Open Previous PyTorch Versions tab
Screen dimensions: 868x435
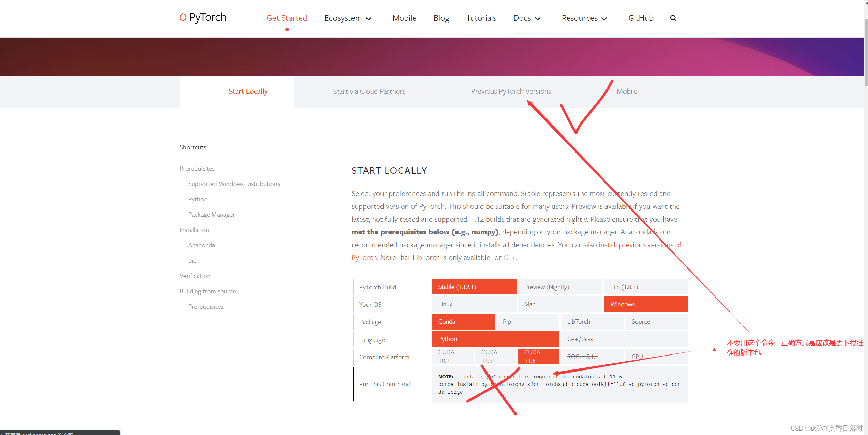tap(511, 91)
